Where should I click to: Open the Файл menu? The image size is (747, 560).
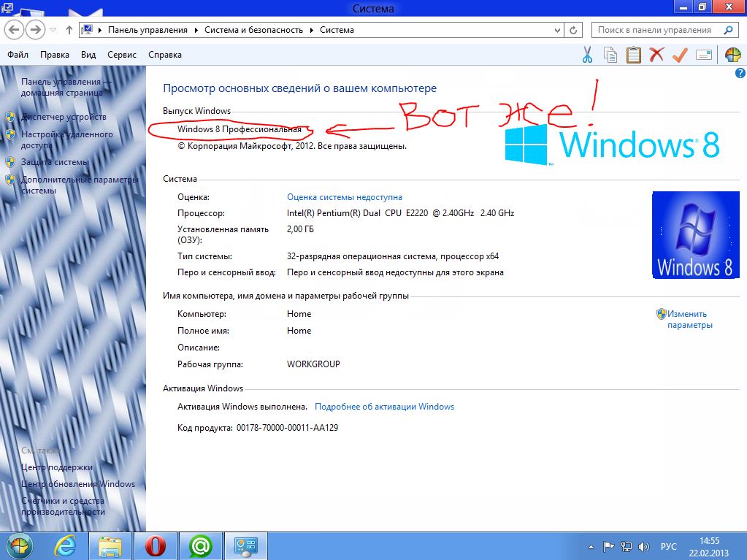18,55
